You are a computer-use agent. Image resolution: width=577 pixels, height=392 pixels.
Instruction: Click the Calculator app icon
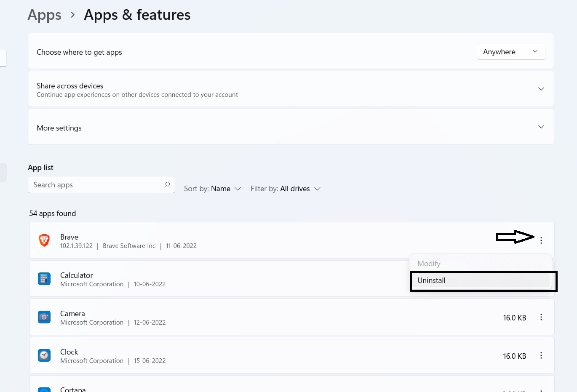click(x=44, y=279)
